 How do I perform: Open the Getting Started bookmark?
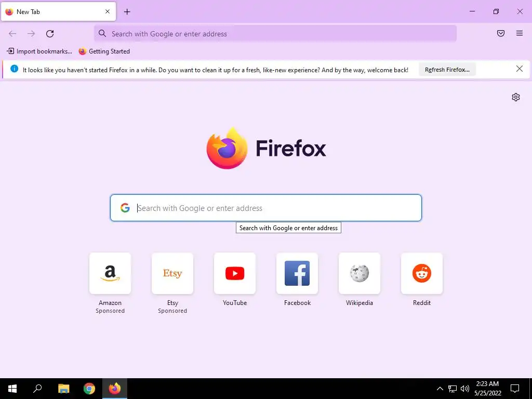(104, 51)
